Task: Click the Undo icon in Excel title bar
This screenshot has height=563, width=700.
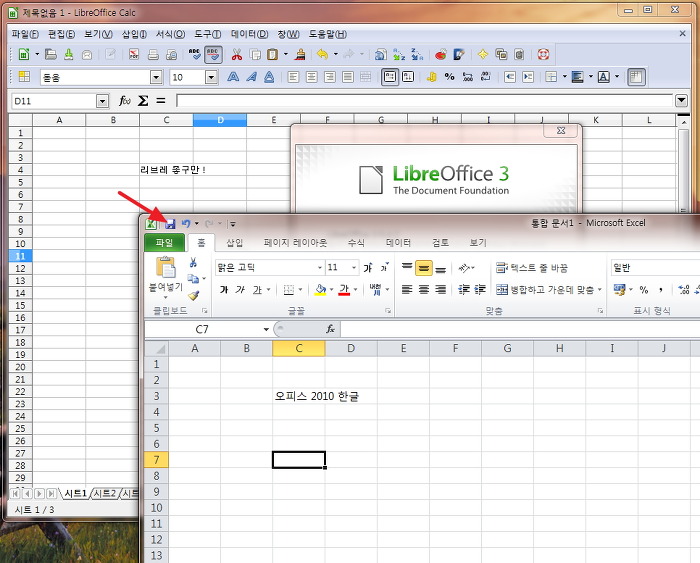Action: (186, 224)
